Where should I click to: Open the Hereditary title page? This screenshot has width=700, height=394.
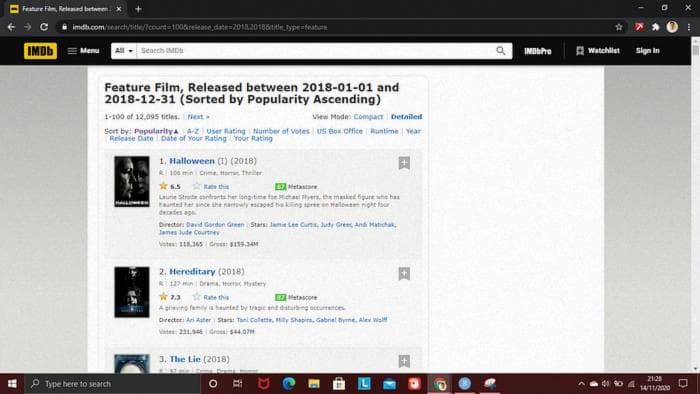pyautogui.click(x=192, y=272)
